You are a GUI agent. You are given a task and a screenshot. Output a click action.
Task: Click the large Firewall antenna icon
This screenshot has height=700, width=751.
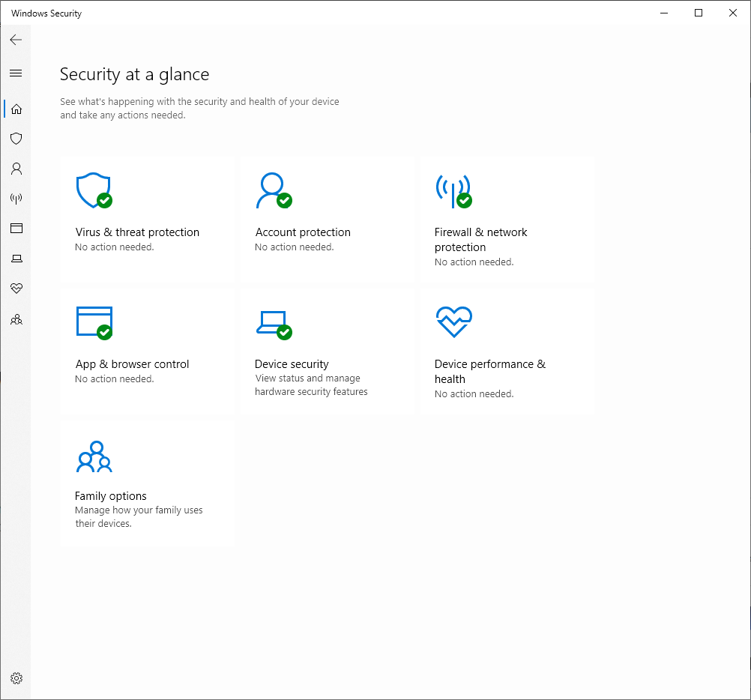(453, 190)
